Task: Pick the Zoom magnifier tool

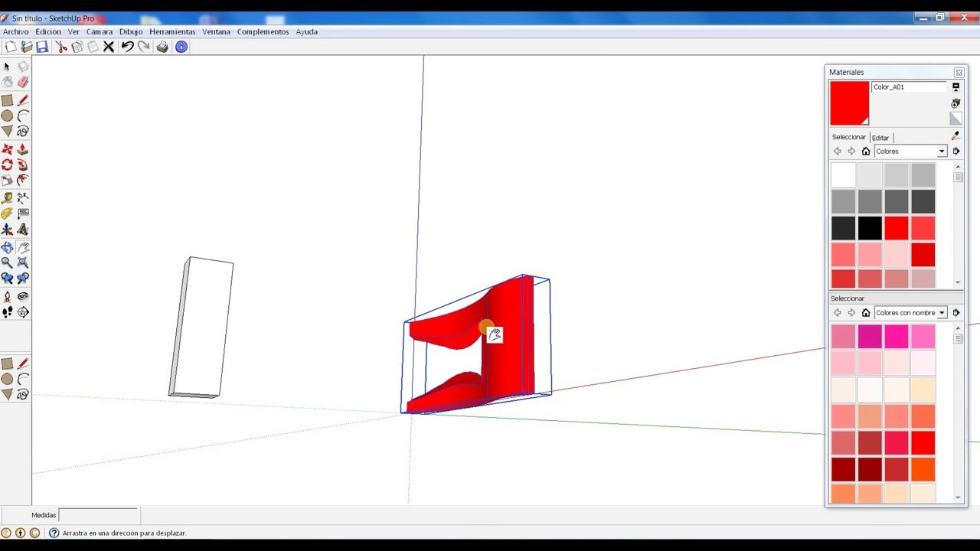Action: [7, 262]
